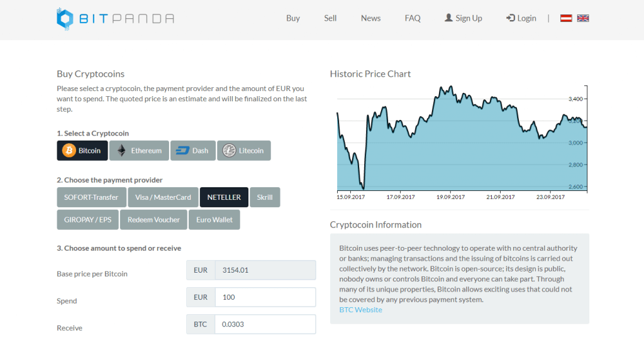
Task: Choose SOFORT-Transfer payment provider
Action: point(91,197)
